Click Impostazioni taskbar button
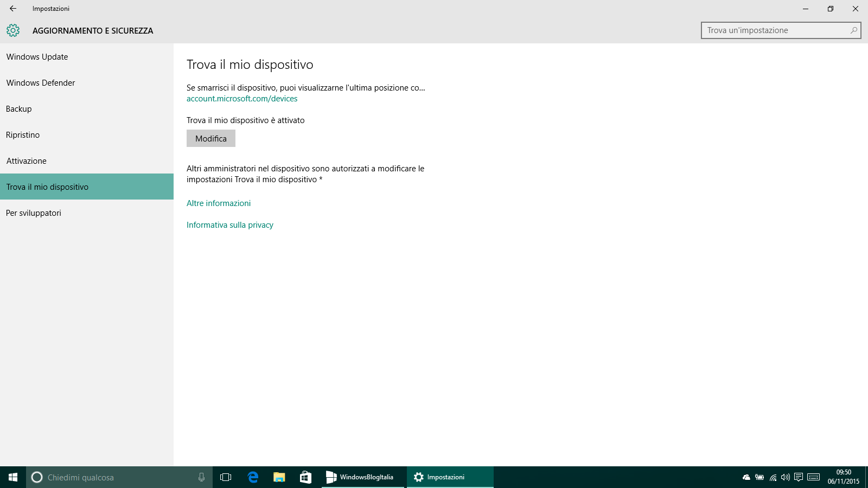 [x=450, y=477]
